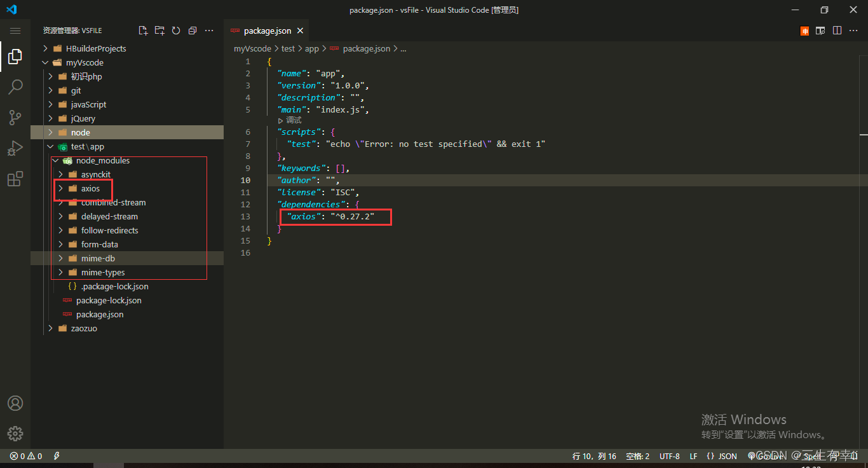Screen dimensions: 868x468
Task: Refresh the explorer file tree
Action: point(176,31)
